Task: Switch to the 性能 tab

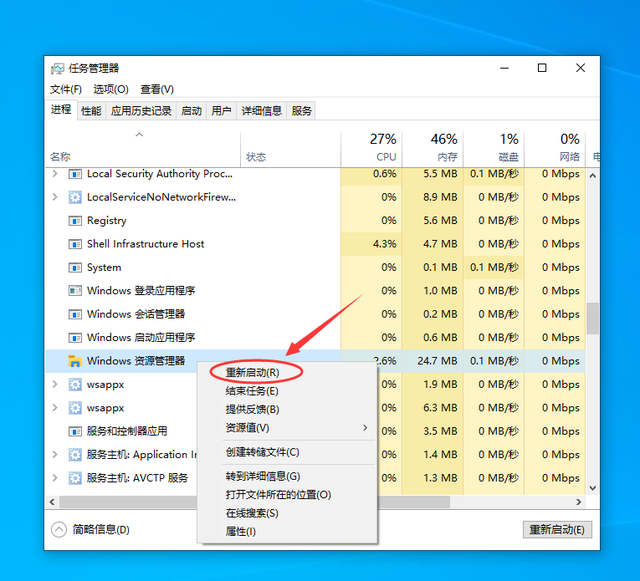Action: 91,111
